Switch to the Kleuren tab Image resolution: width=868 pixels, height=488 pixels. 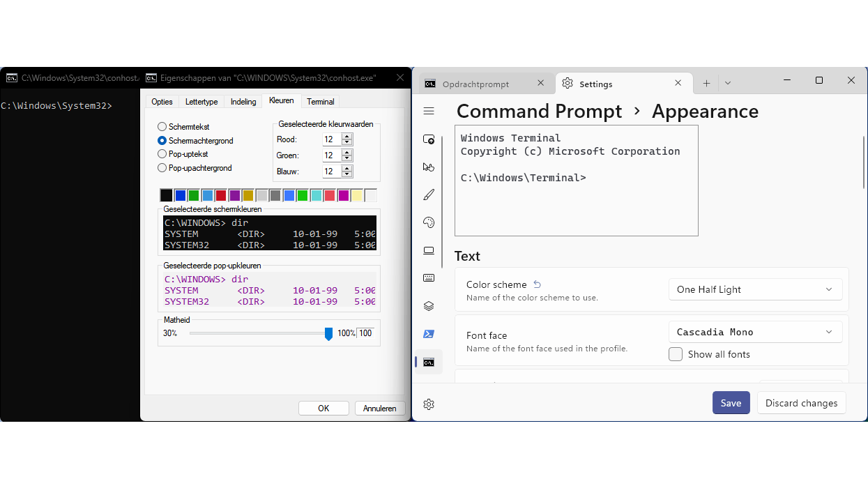(x=282, y=101)
